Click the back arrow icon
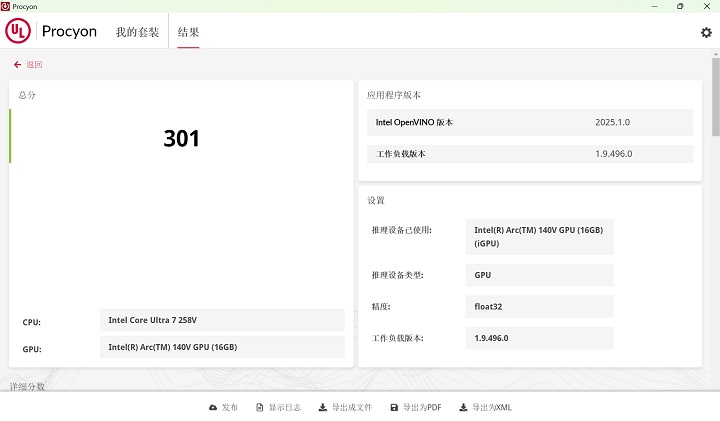720x421 pixels. (17, 65)
